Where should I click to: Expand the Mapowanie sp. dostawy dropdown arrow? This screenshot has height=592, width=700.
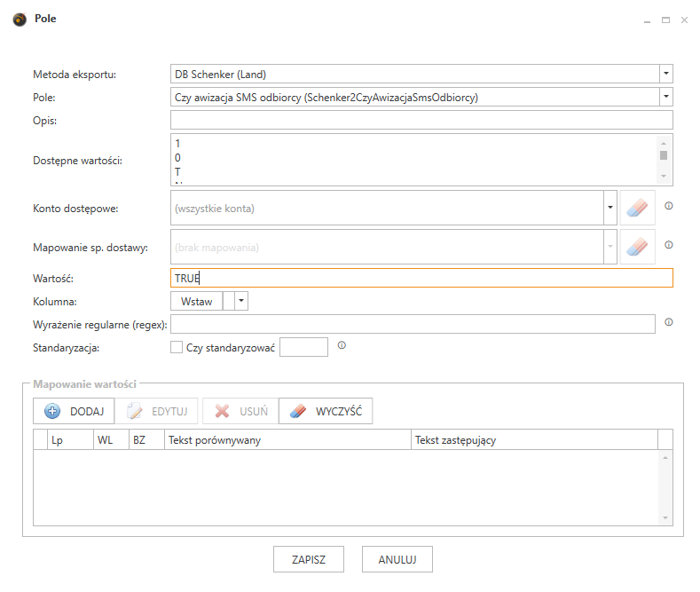pyautogui.click(x=610, y=247)
